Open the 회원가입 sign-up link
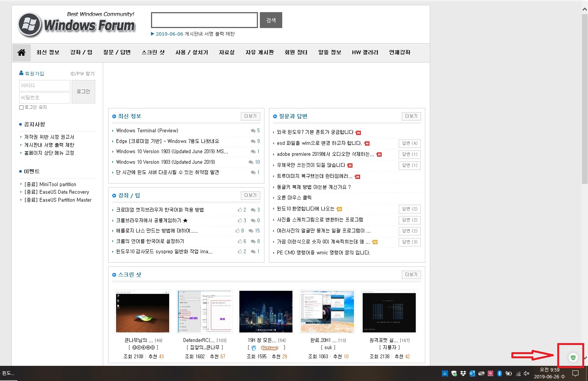The image size is (588, 381). pos(35,74)
